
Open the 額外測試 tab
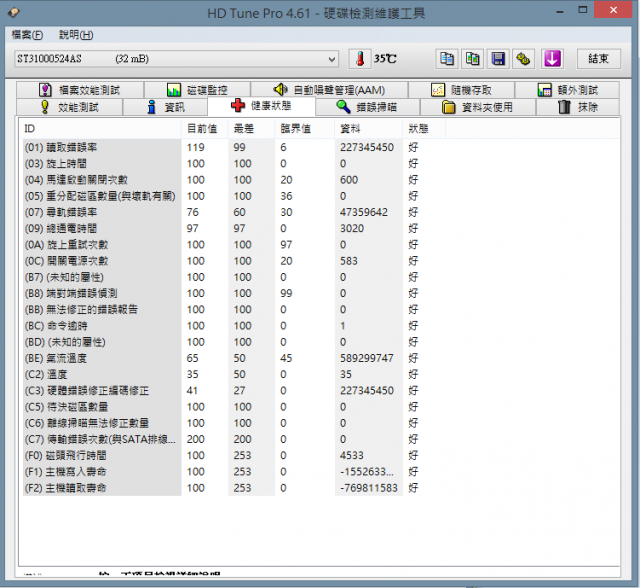(x=567, y=90)
